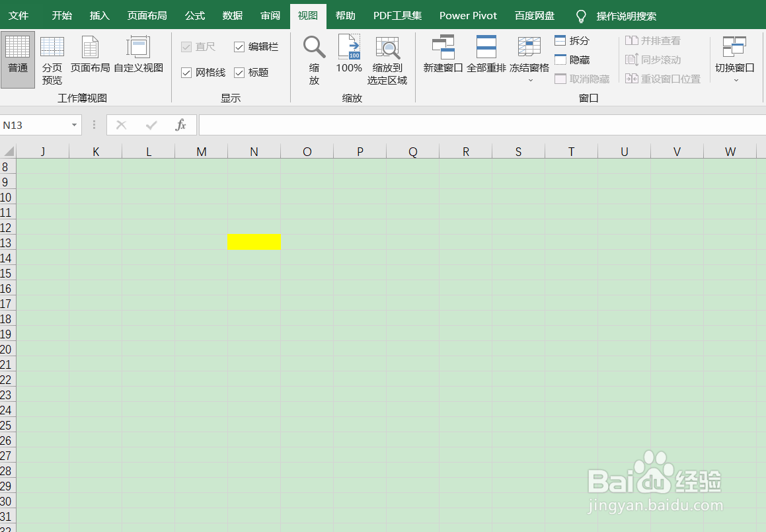Zoom to selection (缩放到选定区域)
This screenshot has height=532, width=766.
coord(387,59)
